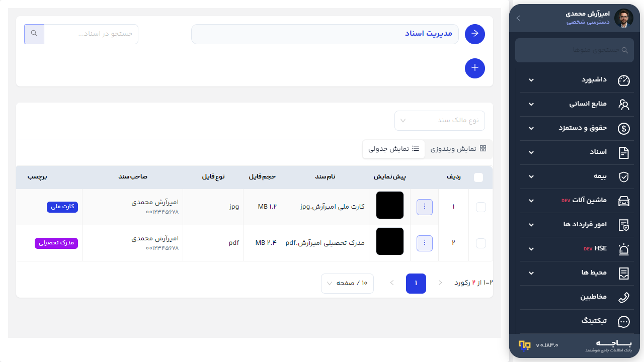Collapse sidebar with the chevron arrow at top
Screen dimensions: 644x362
[518, 18]
